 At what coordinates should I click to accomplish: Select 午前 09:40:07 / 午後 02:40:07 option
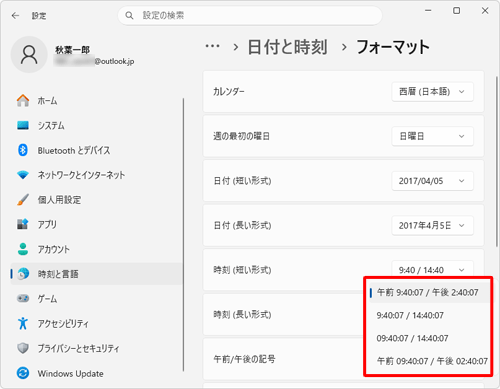pos(428,361)
